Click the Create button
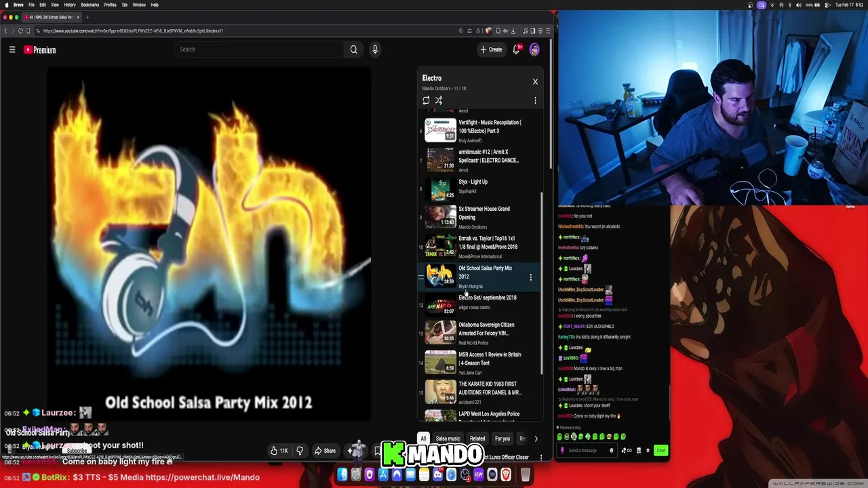 click(492, 49)
